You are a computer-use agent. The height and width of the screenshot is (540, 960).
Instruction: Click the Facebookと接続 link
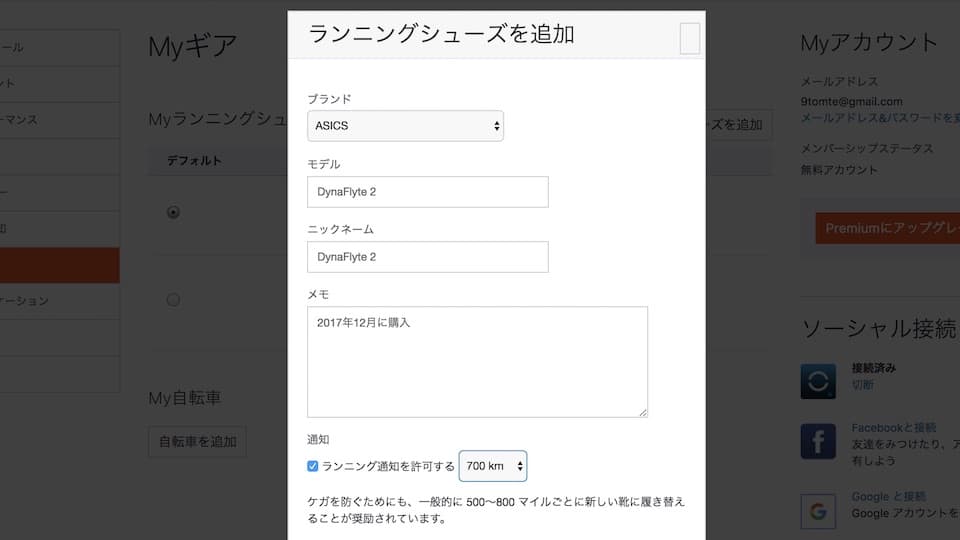coord(894,427)
